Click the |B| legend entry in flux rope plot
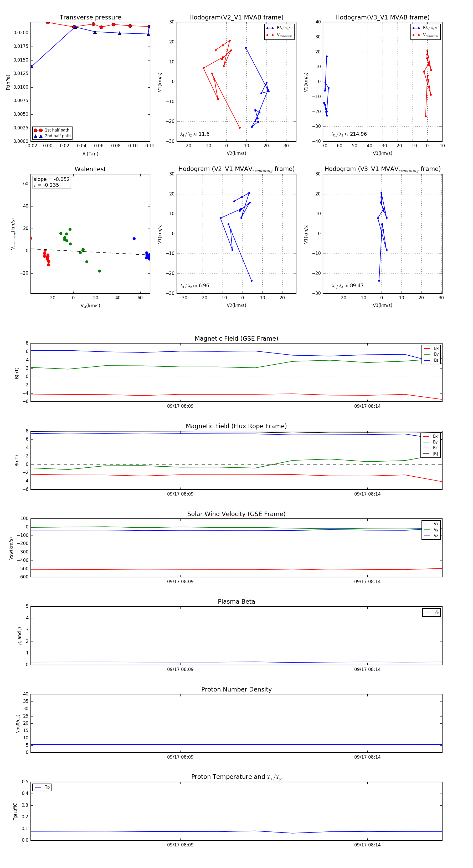473x868 pixels. (x=431, y=454)
